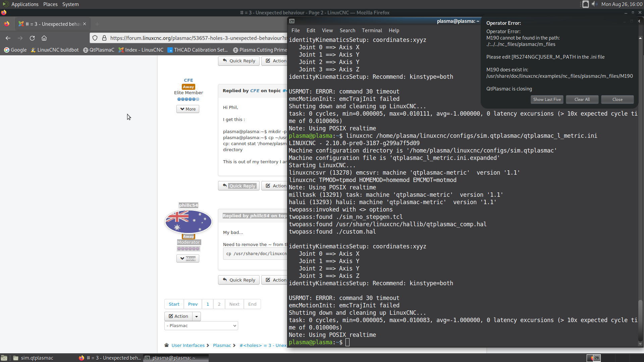The height and width of the screenshot is (362, 644).
Task: Open the THCAD Calibration Set bookmark
Action: pyautogui.click(x=198, y=50)
